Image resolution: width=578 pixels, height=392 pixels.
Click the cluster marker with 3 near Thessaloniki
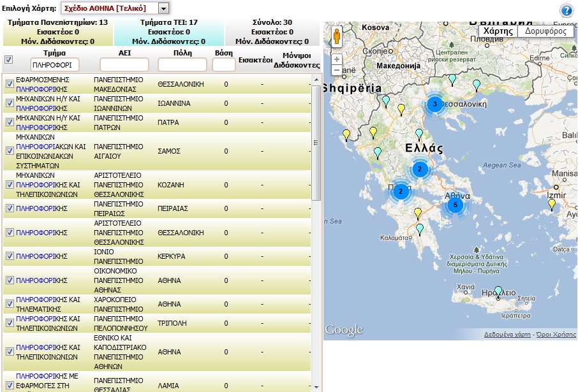[434, 104]
